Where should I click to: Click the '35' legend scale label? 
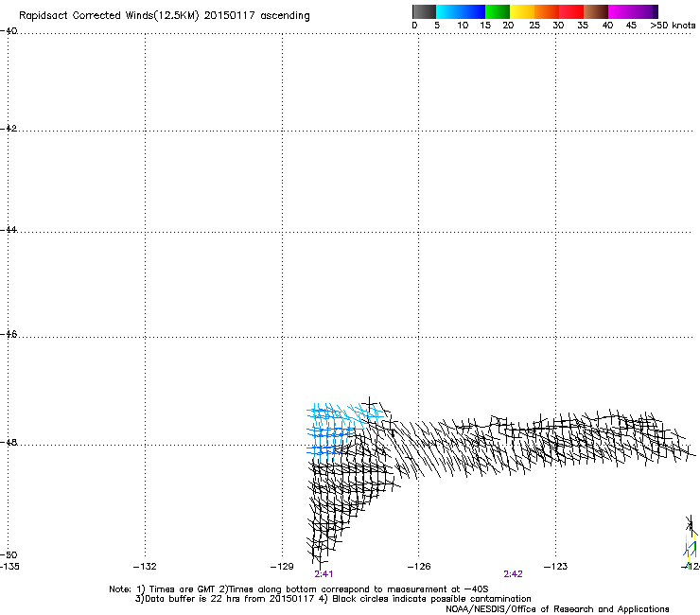(x=583, y=26)
